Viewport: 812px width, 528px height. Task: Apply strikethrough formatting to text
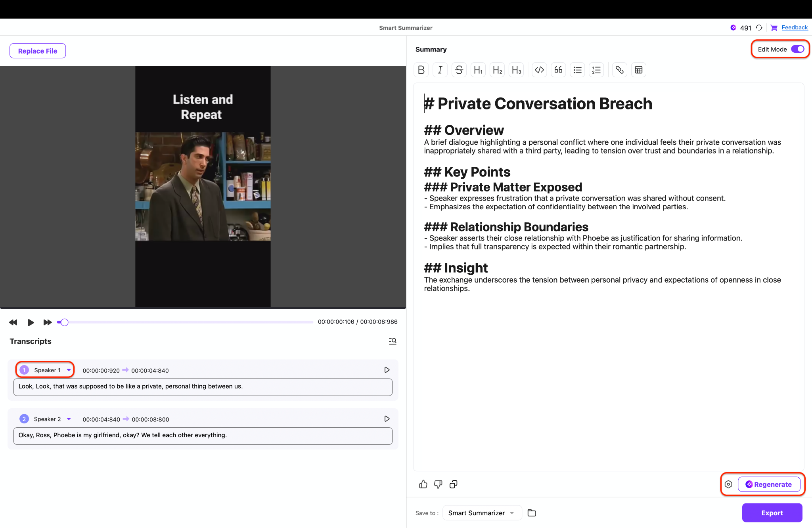coord(459,69)
